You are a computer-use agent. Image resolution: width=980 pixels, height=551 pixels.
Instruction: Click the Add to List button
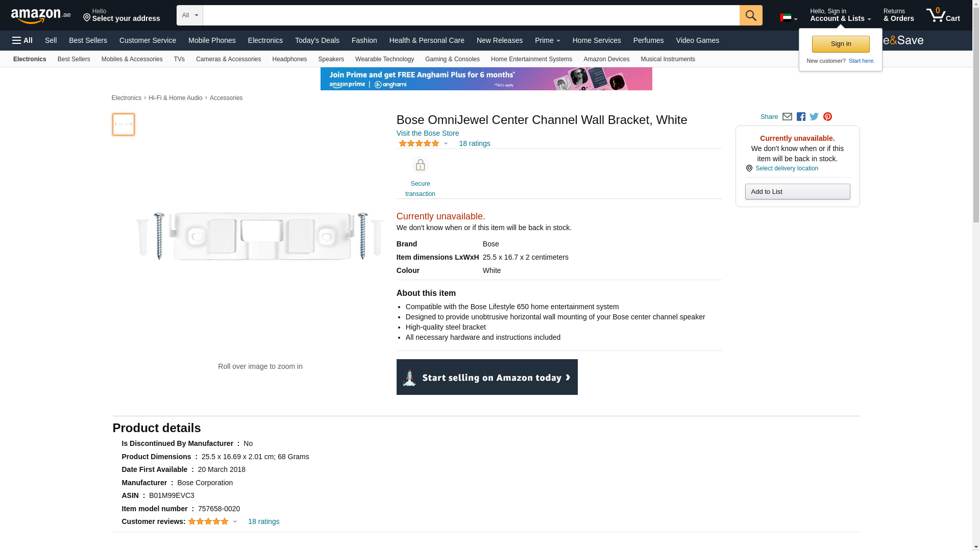click(x=797, y=192)
